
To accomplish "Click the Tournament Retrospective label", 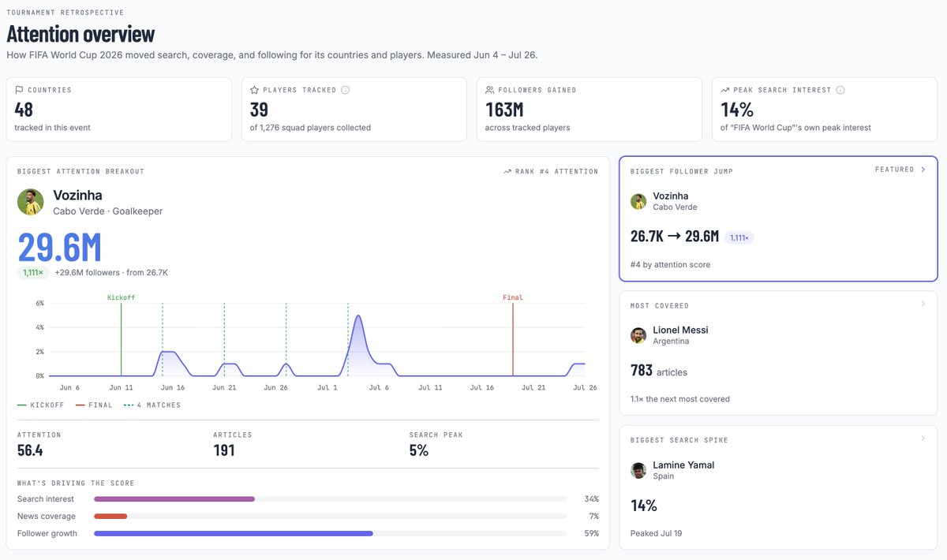I will [x=65, y=13].
